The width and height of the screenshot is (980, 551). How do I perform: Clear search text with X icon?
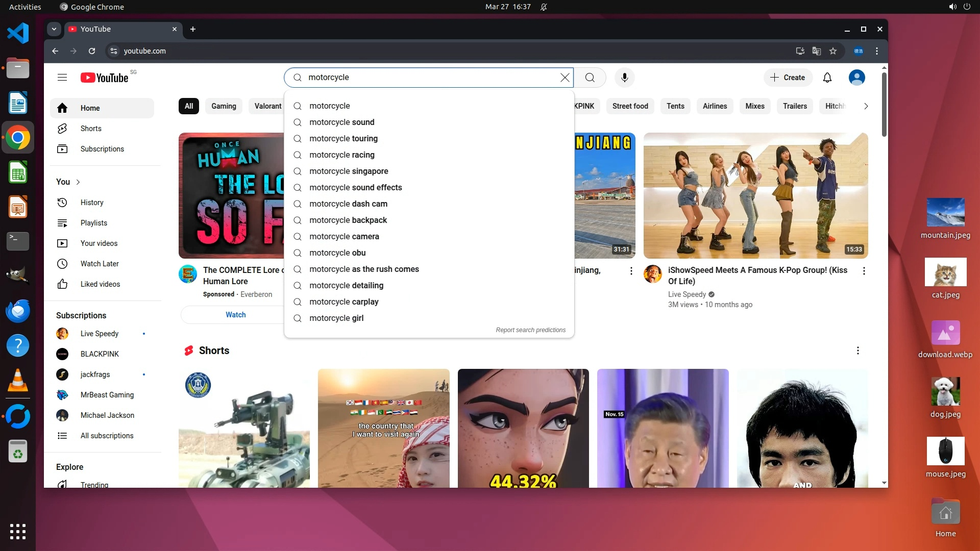point(565,78)
